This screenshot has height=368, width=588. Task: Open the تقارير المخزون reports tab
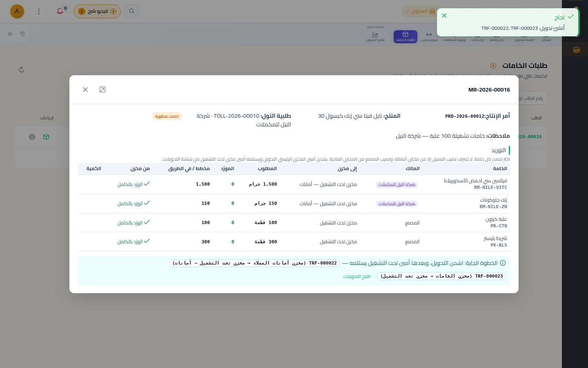point(375,37)
